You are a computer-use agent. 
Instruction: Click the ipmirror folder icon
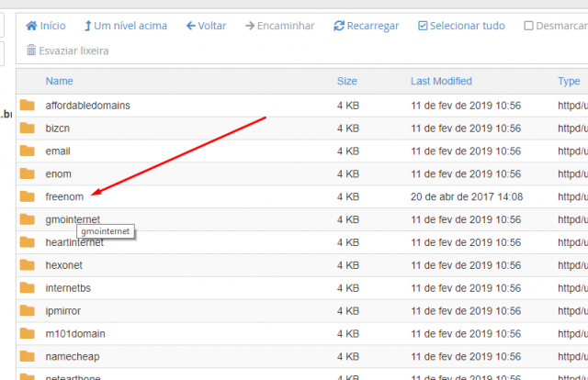point(28,310)
